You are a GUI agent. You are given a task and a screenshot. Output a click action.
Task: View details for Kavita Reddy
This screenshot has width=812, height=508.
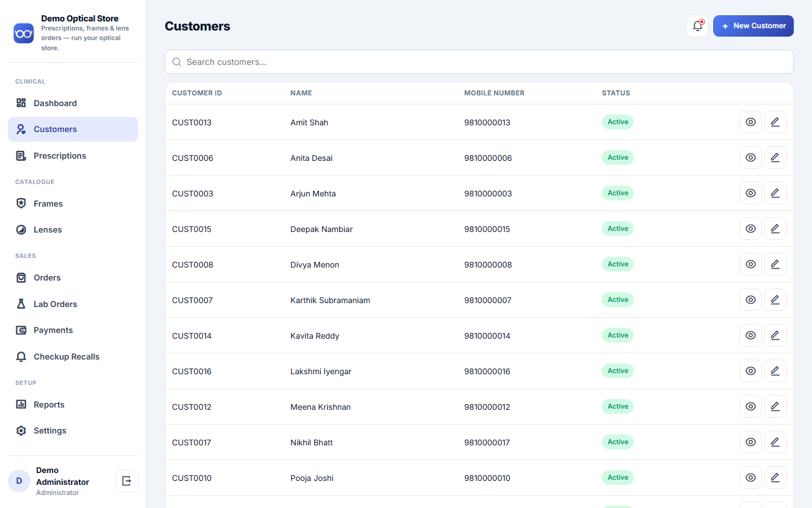751,335
